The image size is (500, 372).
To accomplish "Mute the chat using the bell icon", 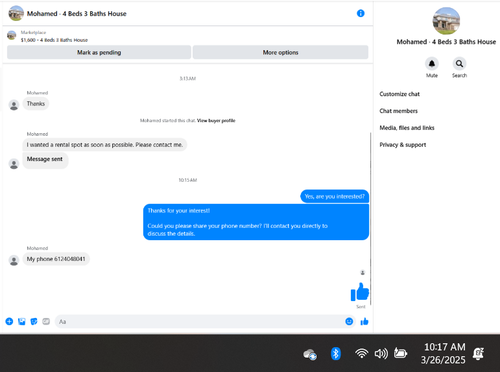I will pos(432,63).
